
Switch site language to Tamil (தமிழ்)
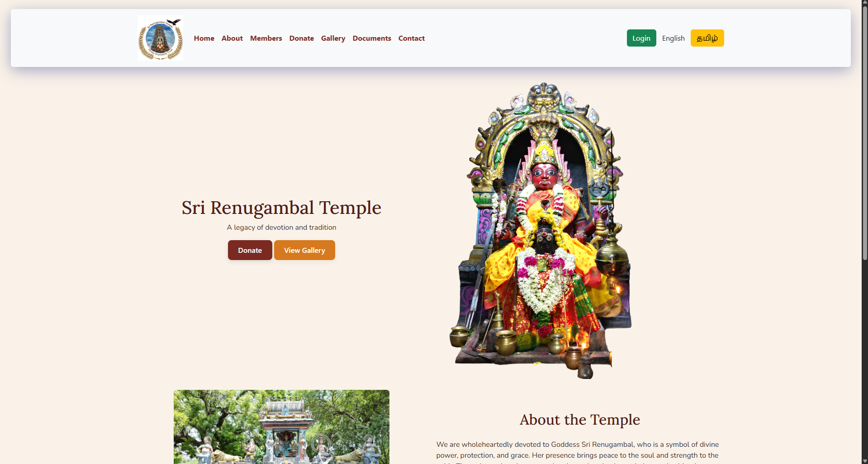pos(707,38)
